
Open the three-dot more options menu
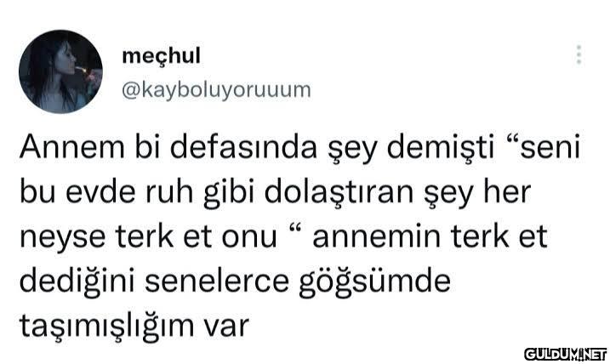pyautogui.click(x=579, y=54)
